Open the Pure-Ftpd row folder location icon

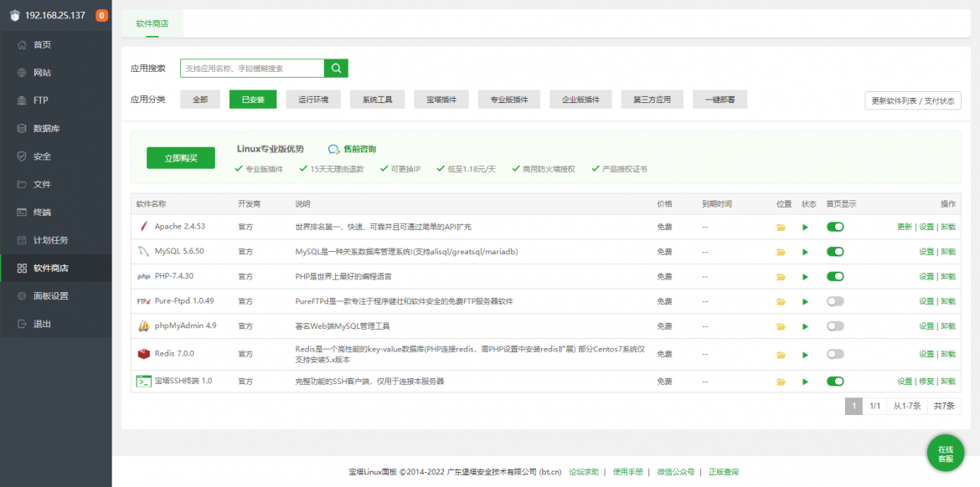pyautogui.click(x=781, y=301)
